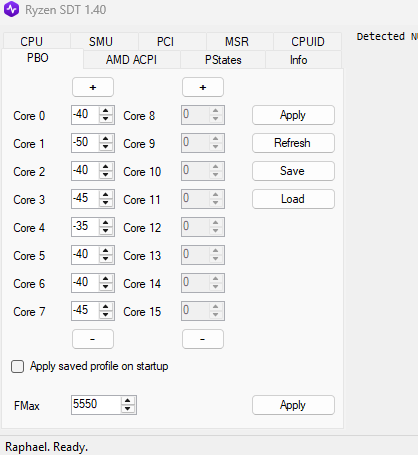Increment Core 0 value with up arrow

(106, 111)
